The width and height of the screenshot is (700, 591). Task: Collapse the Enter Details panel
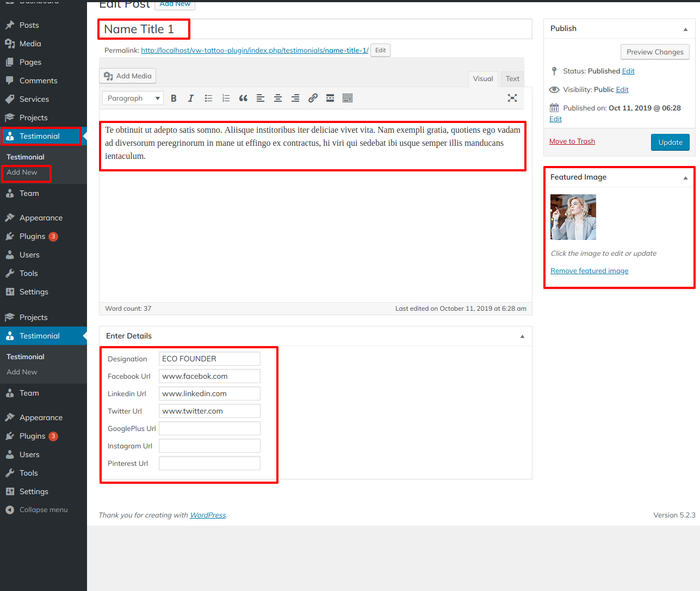(x=522, y=336)
